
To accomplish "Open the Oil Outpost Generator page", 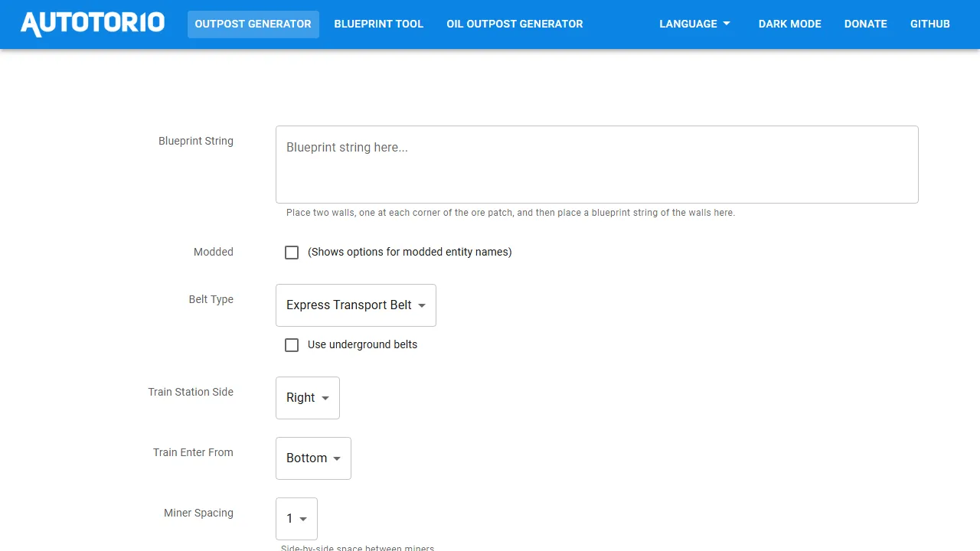I will [x=514, y=24].
